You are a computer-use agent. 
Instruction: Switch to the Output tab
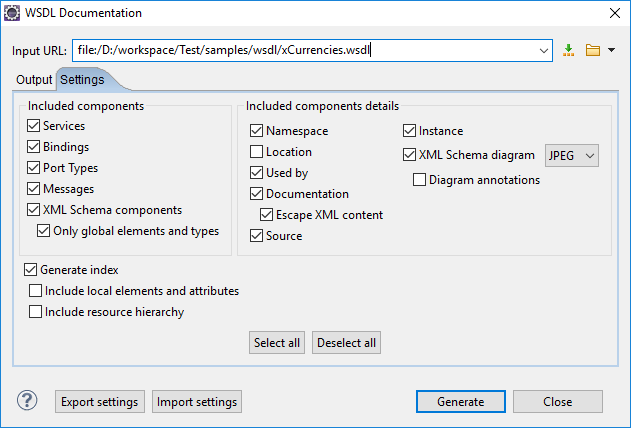pyautogui.click(x=34, y=80)
